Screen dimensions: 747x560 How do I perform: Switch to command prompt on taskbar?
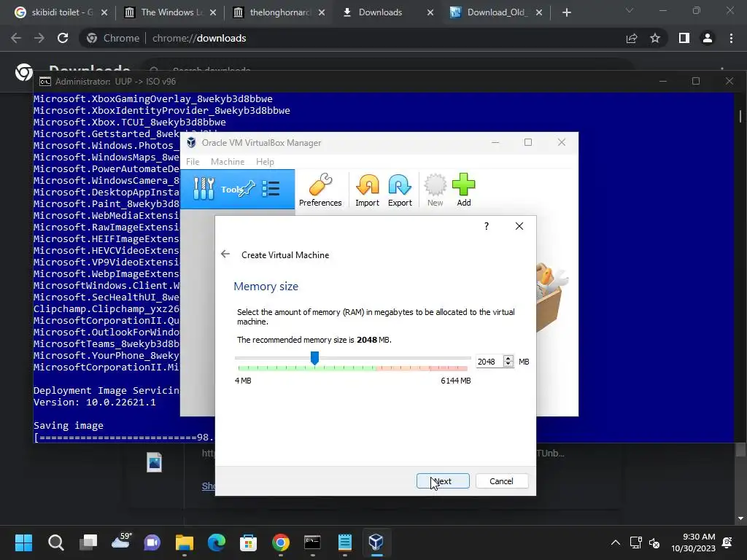[312, 542]
